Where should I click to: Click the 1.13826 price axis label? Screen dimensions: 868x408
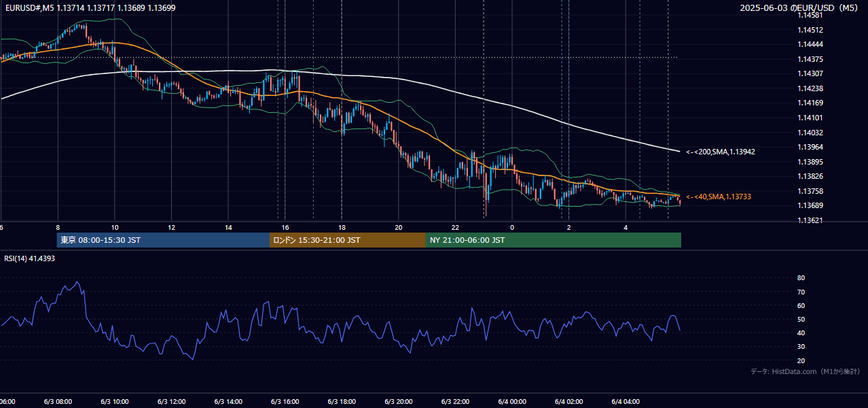pos(810,176)
